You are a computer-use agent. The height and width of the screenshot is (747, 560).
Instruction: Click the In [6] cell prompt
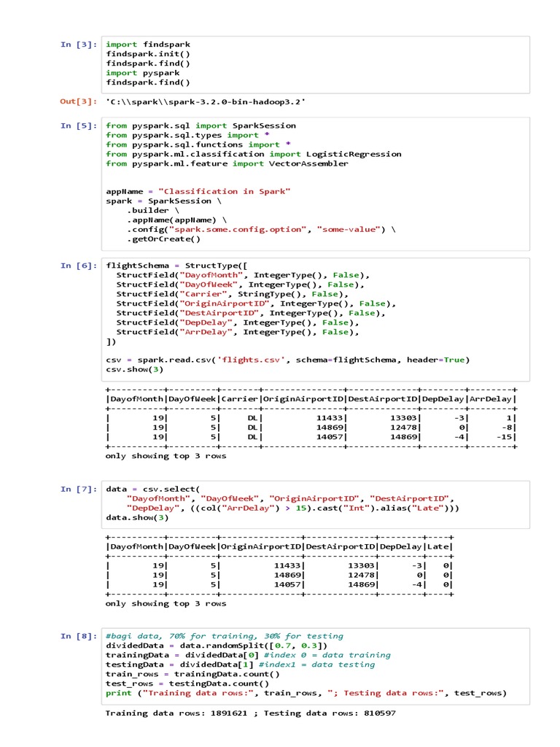coord(78,266)
